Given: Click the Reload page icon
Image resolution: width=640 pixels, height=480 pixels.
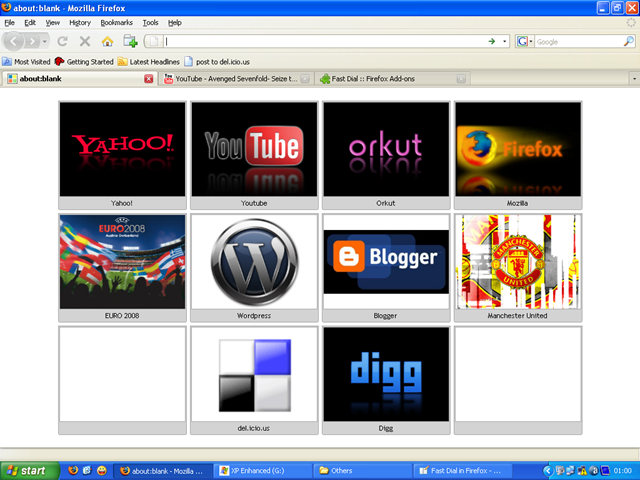Looking at the screenshot, I should [x=62, y=41].
